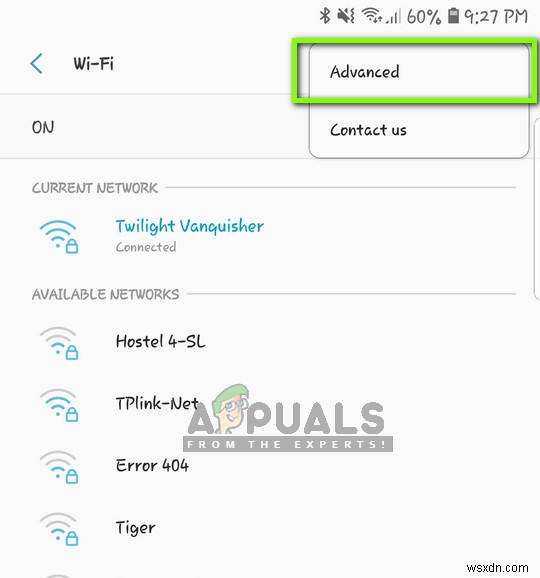Tap the Wi-Fi status bar indicator
540x578 pixels.
click(372, 16)
